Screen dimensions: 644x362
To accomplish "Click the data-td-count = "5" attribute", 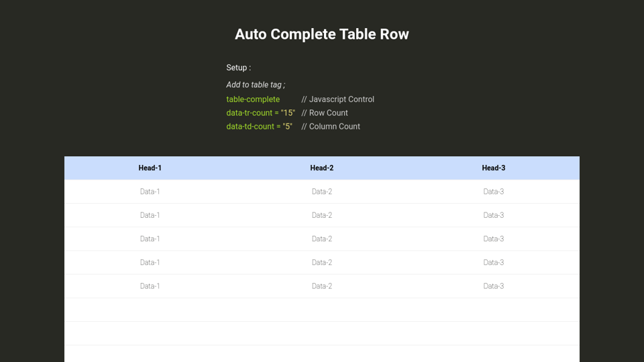I will 259,126.
